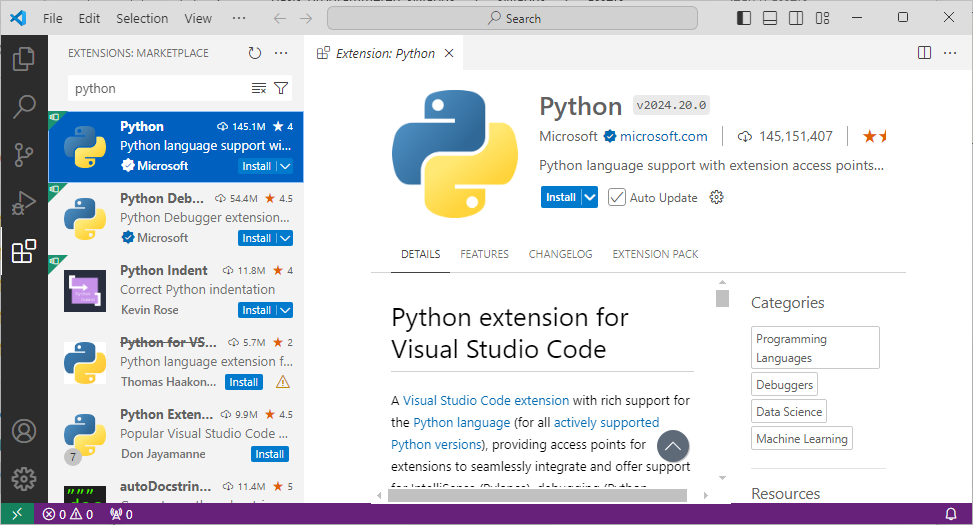Screen dimensions: 973x525
Task: Open the View menu
Action: [x=198, y=19]
